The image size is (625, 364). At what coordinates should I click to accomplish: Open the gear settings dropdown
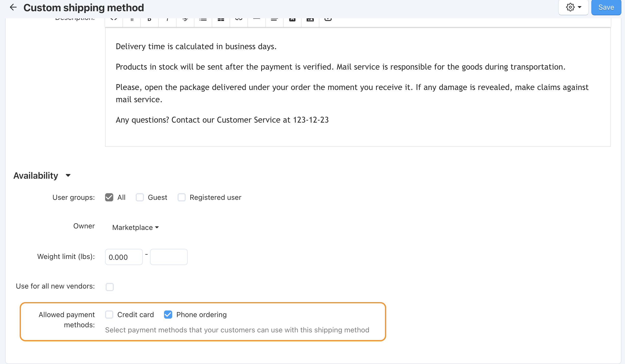coord(573,7)
